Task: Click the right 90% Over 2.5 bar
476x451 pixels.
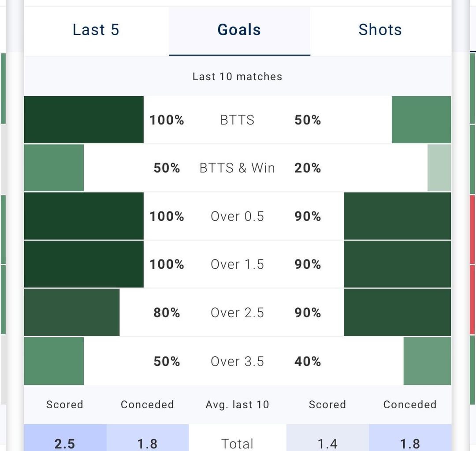Action: [x=398, y=312]
